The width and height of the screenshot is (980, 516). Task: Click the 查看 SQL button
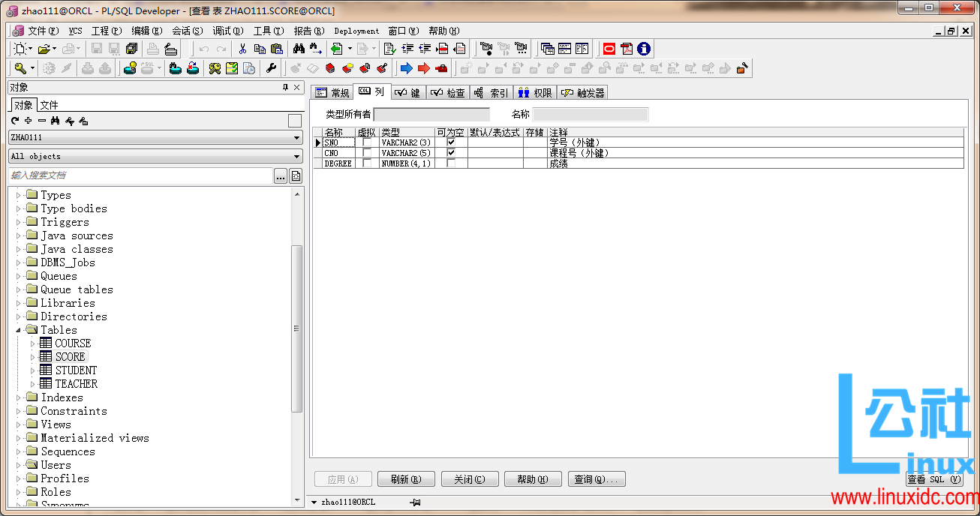[x=933, y=478]
